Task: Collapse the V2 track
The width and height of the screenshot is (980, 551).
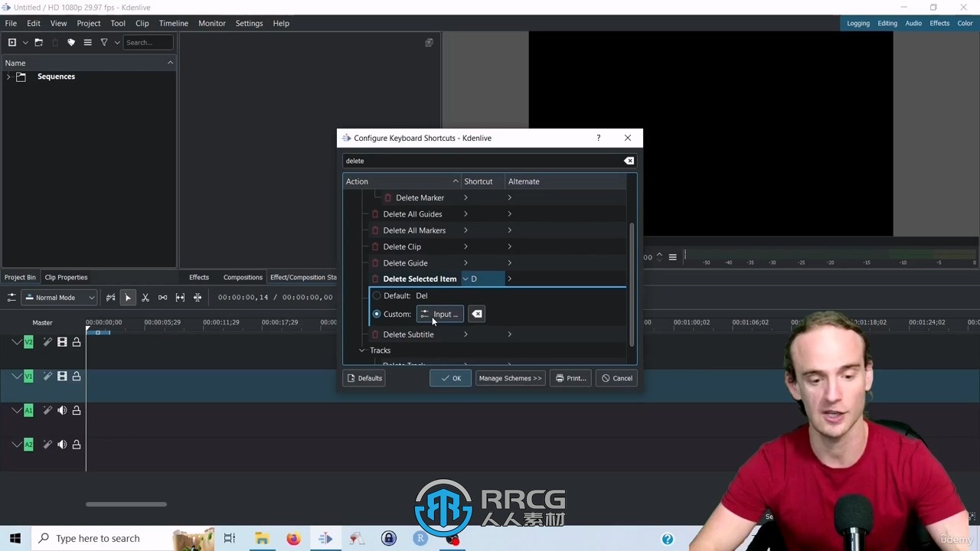Action: click(x=15, y=342)
